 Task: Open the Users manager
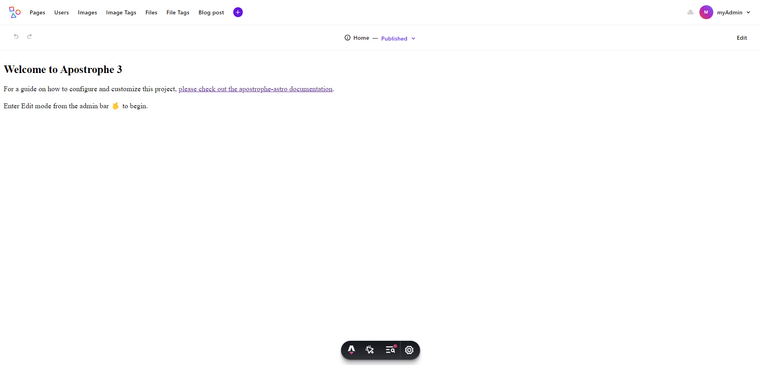click(x=62, y=13)
